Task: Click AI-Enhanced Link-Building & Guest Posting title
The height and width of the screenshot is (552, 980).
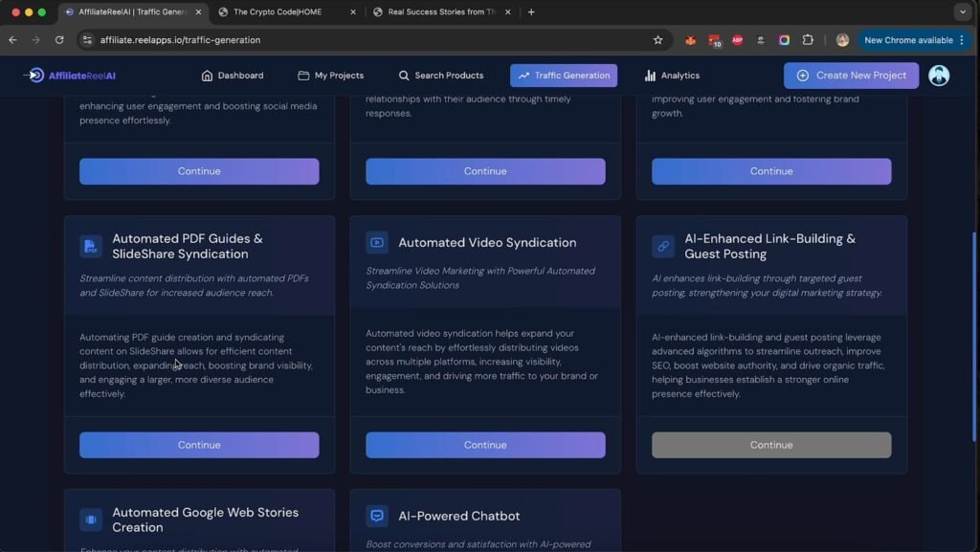Action: [770, 246]
